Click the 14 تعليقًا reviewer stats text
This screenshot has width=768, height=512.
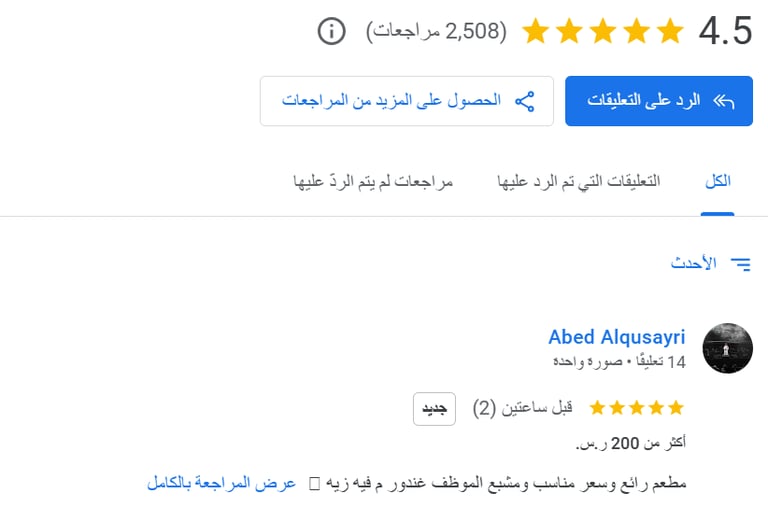661,362
